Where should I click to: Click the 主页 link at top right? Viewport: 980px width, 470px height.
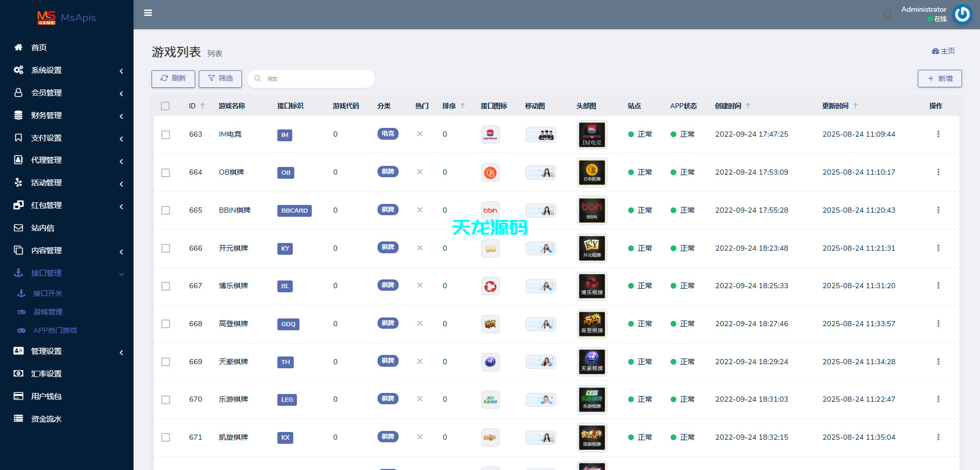[944, 51]
